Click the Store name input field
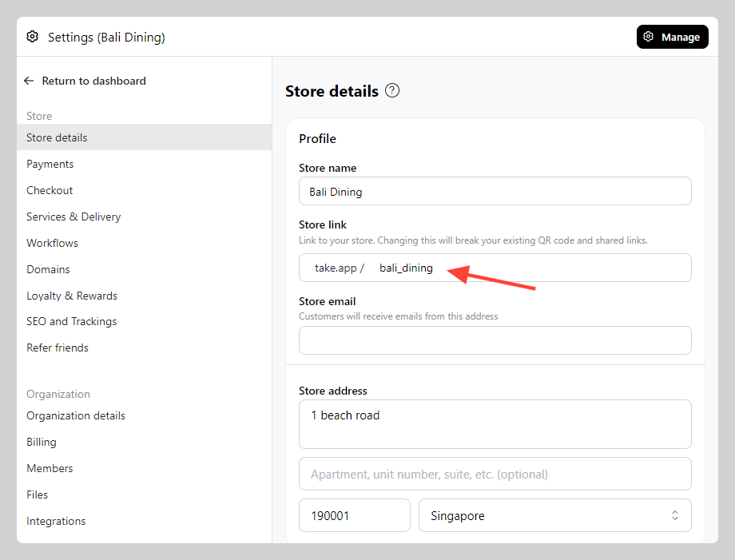Image resolution: width=735 pixels, height=560 pixels. coord(495,191)
